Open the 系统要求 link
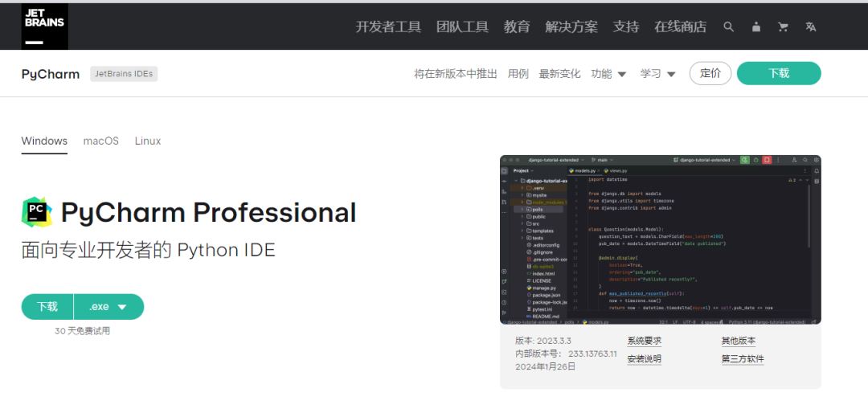This screenshot has height=417, width=868. tap(645, 341)
